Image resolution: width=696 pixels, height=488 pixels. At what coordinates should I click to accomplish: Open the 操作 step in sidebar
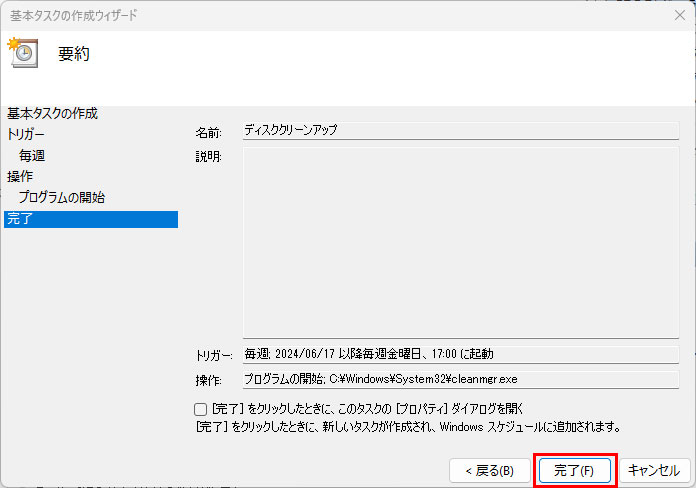(x=20, y=176)
